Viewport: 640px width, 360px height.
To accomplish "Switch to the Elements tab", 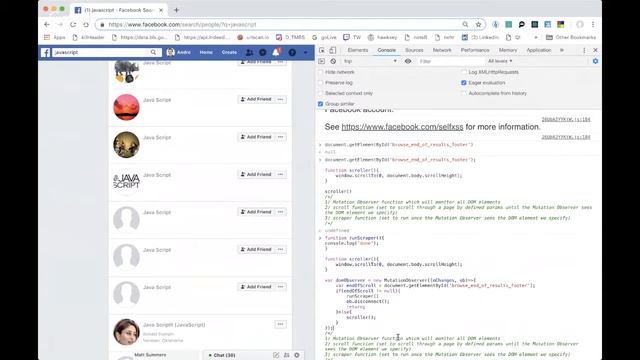I will point(358,50).
